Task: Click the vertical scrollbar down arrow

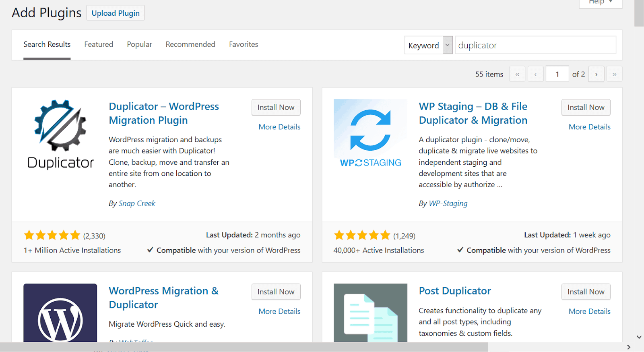Action: 639,337
